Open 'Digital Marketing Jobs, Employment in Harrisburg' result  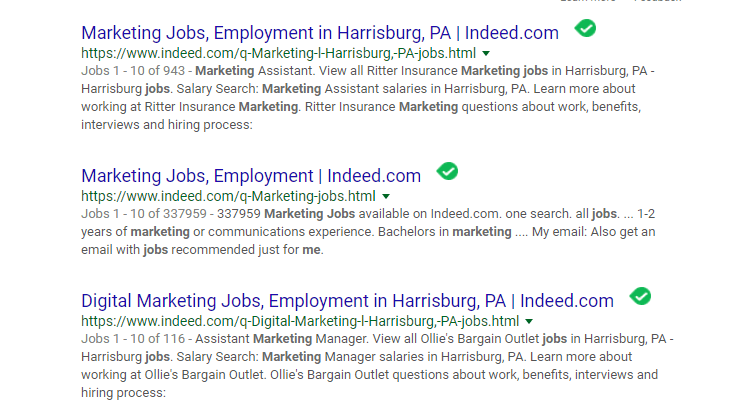[347, 301]
